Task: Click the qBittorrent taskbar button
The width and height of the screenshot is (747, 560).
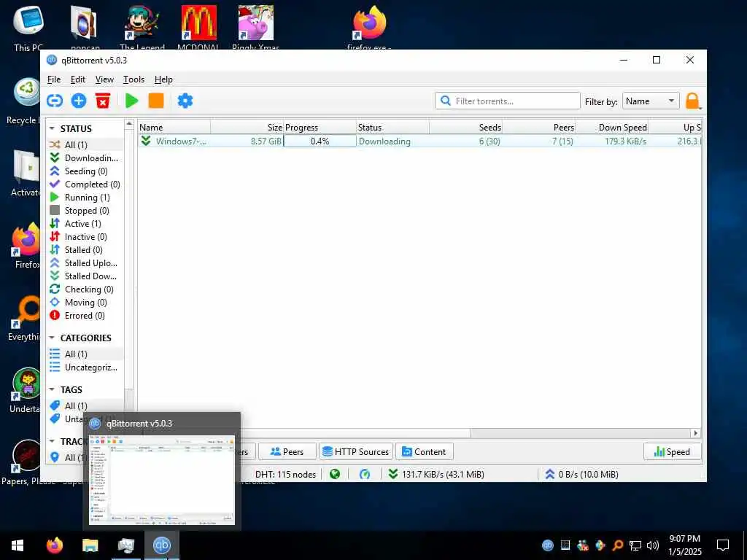Action: [161, 545]
